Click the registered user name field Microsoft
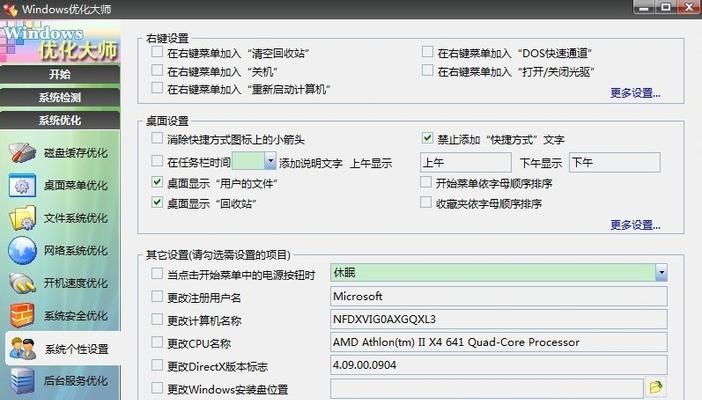The image size is (702, 400). pos(499,297)
